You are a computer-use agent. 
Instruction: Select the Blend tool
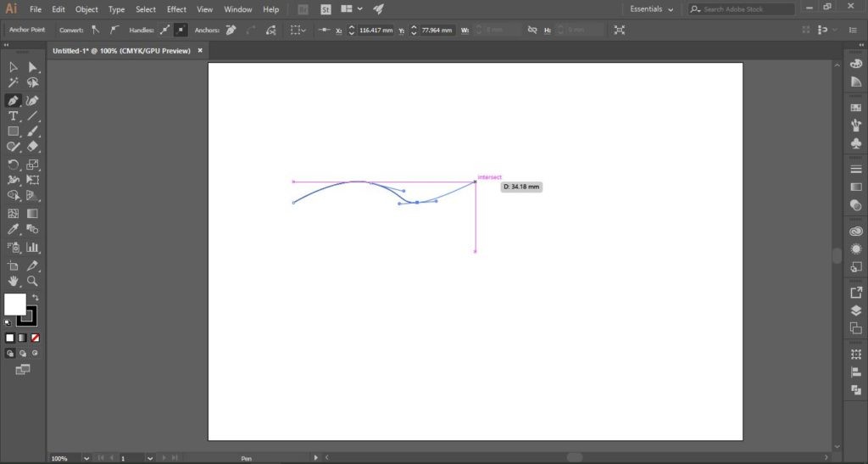coord(32,229)
